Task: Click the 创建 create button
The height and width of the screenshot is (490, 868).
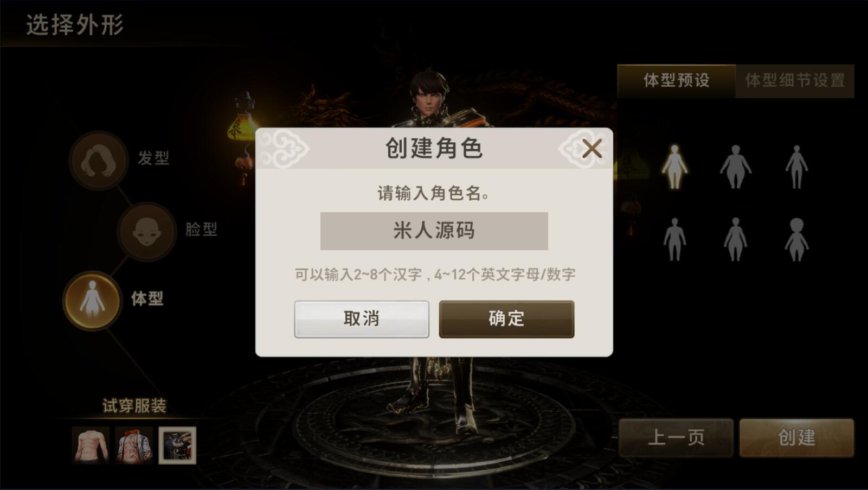Action: (x=797, y=437)
